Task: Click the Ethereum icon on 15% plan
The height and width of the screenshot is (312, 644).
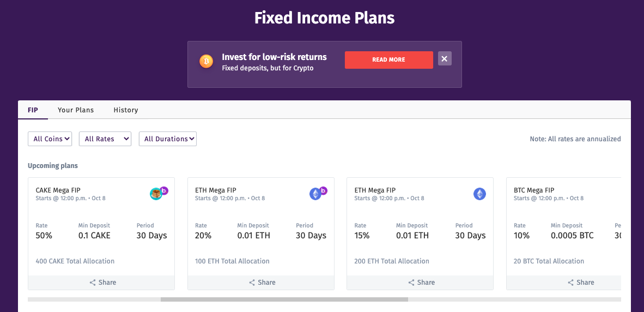Action: pos(479,194)
